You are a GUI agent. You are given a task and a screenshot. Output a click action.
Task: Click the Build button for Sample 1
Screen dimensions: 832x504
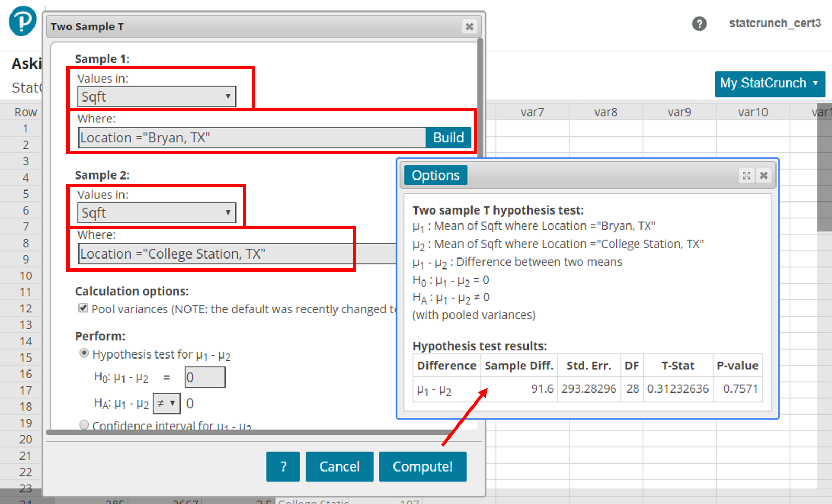click(x=448, y=137)
